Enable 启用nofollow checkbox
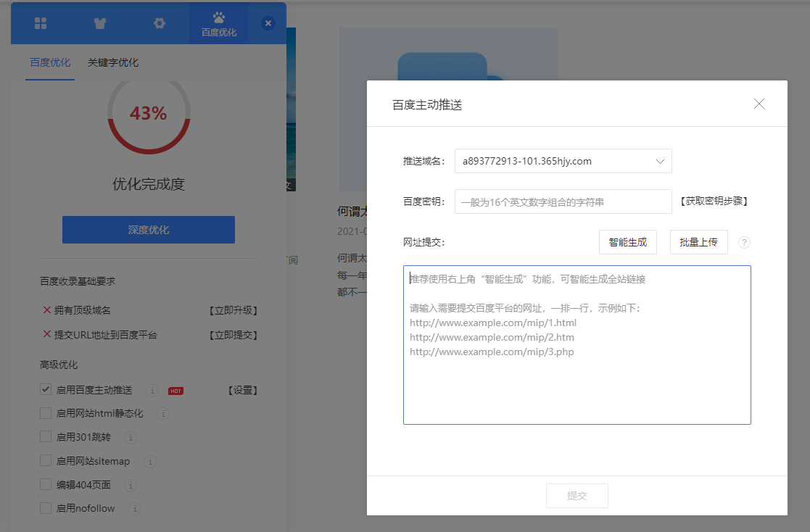Screen dimensions: 810x532 pyautogui.click(x=46, y=508)
